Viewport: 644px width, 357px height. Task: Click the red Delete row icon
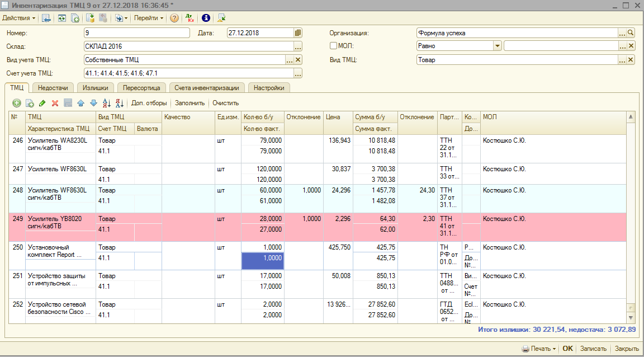coord(55,103)
